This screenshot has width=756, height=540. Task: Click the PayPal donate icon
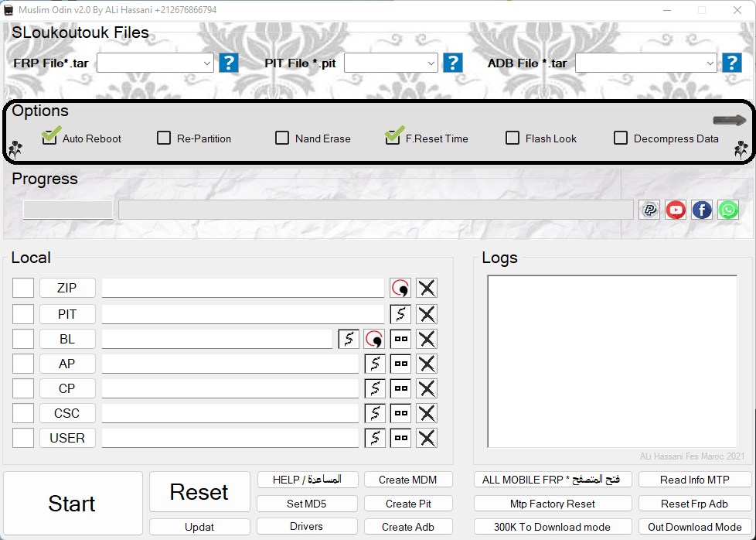click(650, 210)
